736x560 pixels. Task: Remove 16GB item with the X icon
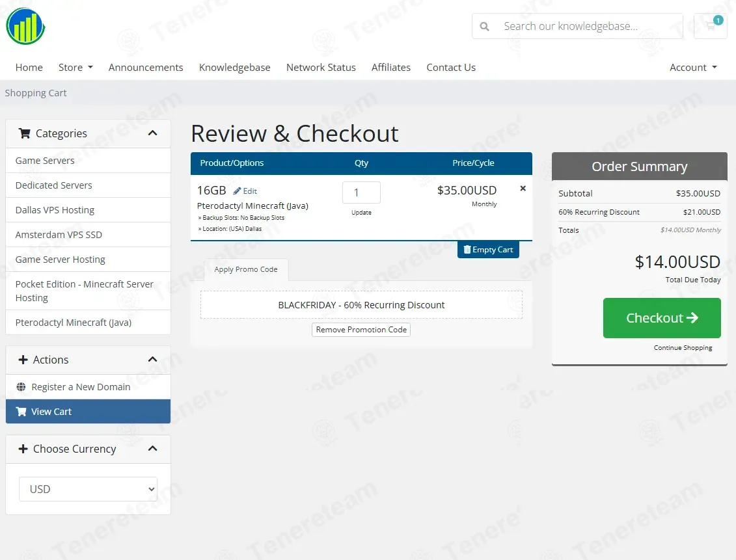point(523,189)
